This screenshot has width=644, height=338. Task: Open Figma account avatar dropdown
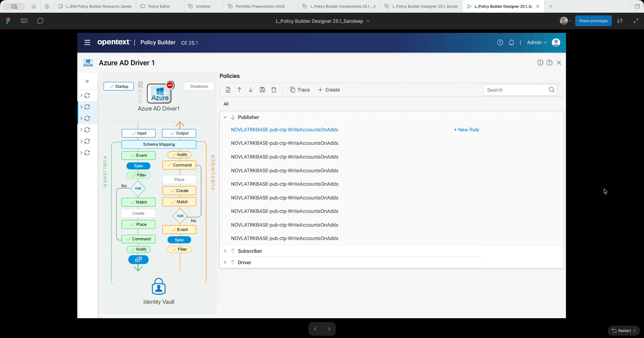[566, 21]
